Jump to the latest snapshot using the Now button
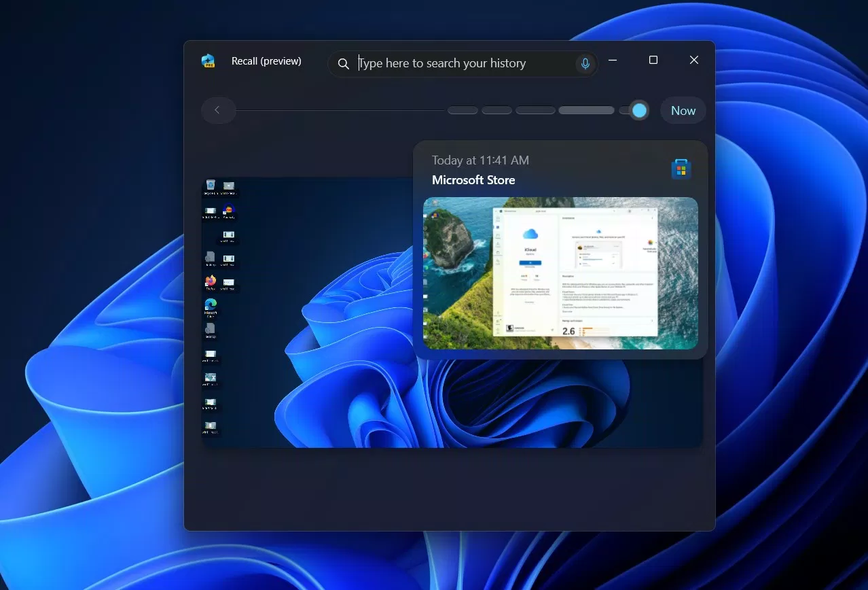The width and height of the screenshot is (868, 590). click(x=683, y=110)
